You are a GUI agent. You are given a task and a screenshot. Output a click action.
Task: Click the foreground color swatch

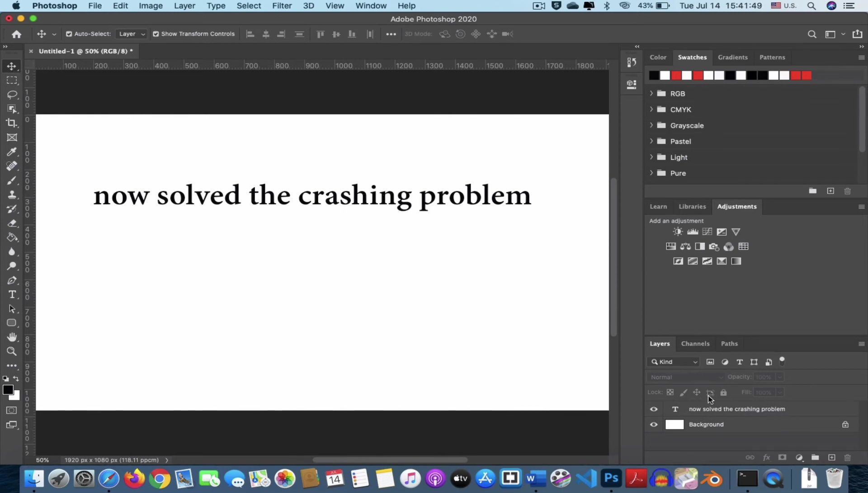pos(8,390)
